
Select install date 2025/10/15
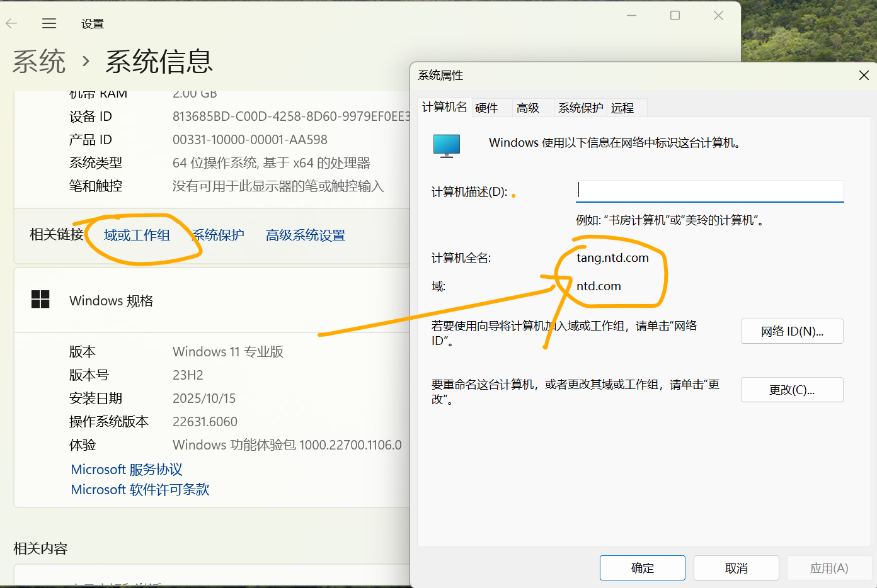[204, 399]
